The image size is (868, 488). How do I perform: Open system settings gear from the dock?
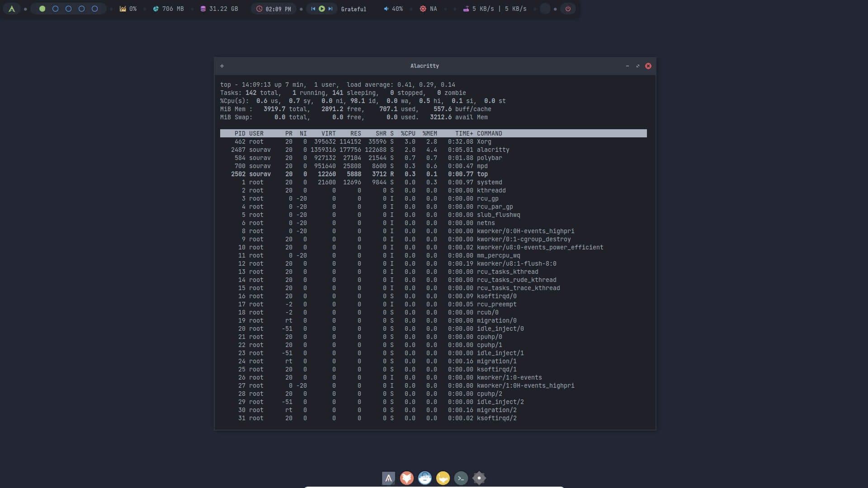click(478, 478)
